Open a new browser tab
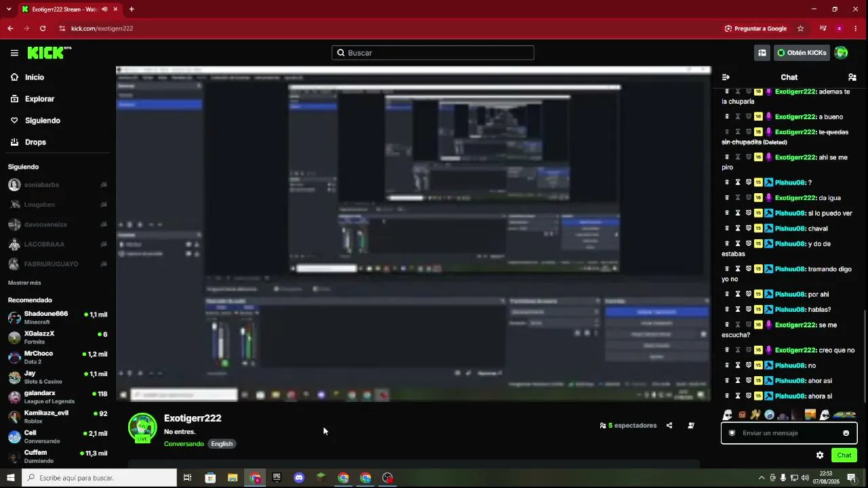This screenshot has height=488, width=868. (x=132, y=9)
